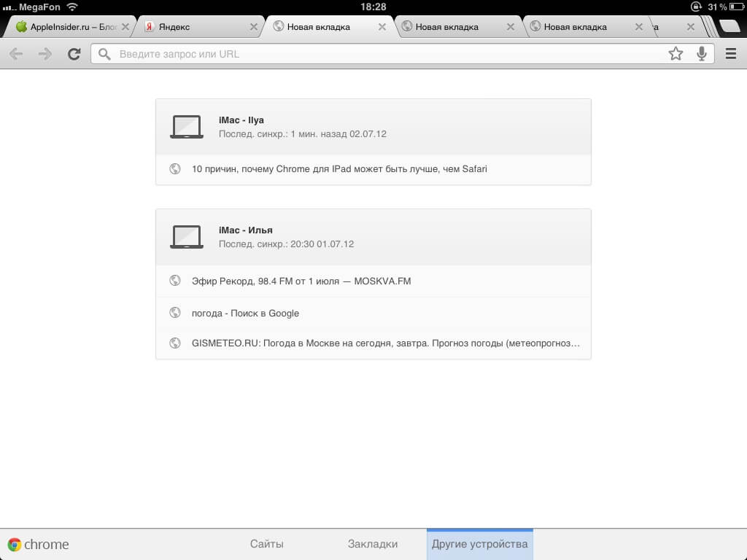Open the Сайты section
747x560 pixels.
pos(267,544)
